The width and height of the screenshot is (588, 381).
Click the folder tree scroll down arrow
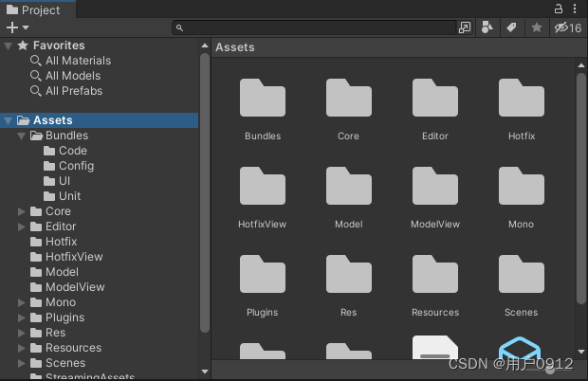(x=205, y=372)
